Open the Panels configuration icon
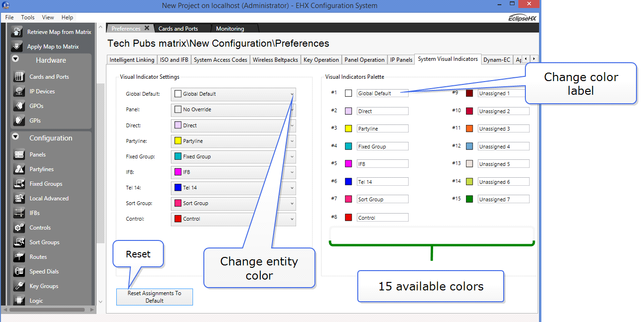Image resolution: width=644 pixels, height=322 pixels. [19, 154]
